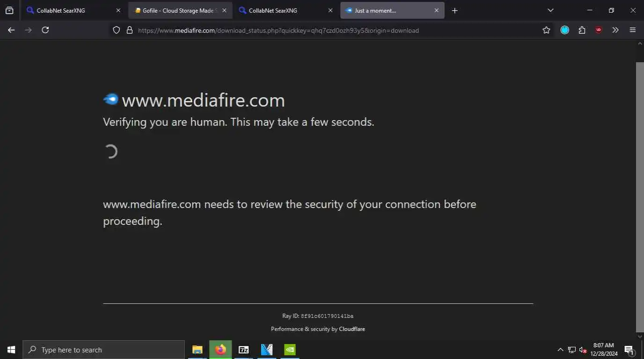Open the blue circle extension icon
Viewport: 644px width, 359px height.
coord(565,30)
